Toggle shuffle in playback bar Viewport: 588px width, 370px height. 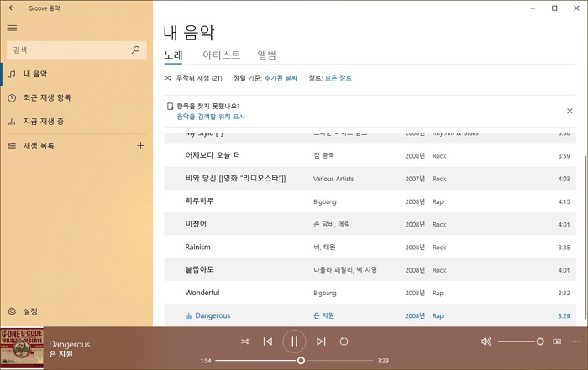pos(245,341)
